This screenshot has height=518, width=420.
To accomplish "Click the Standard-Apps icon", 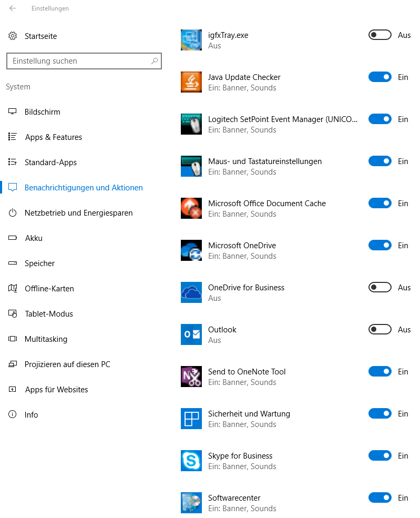I will point(13,162).
